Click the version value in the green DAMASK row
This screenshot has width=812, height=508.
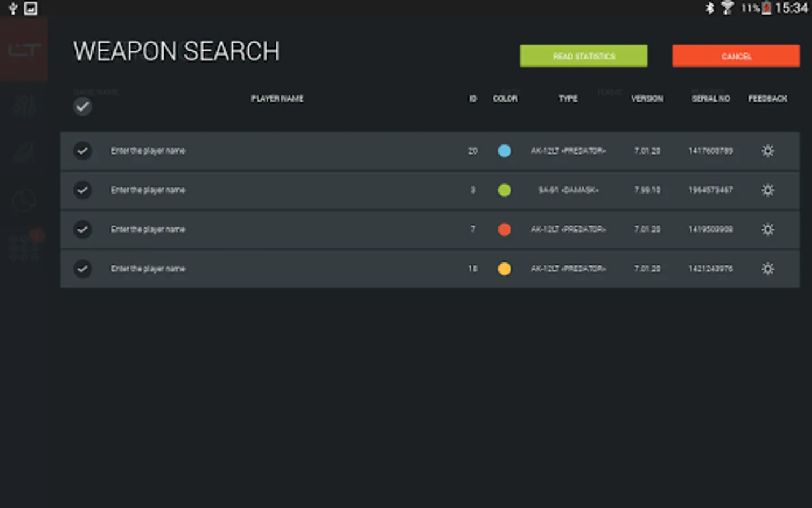(647, 190)
